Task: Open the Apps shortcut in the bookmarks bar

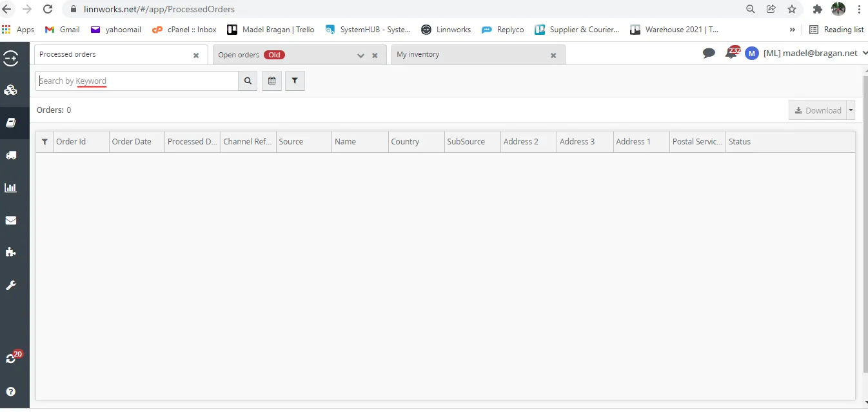Action: [18, 30]
